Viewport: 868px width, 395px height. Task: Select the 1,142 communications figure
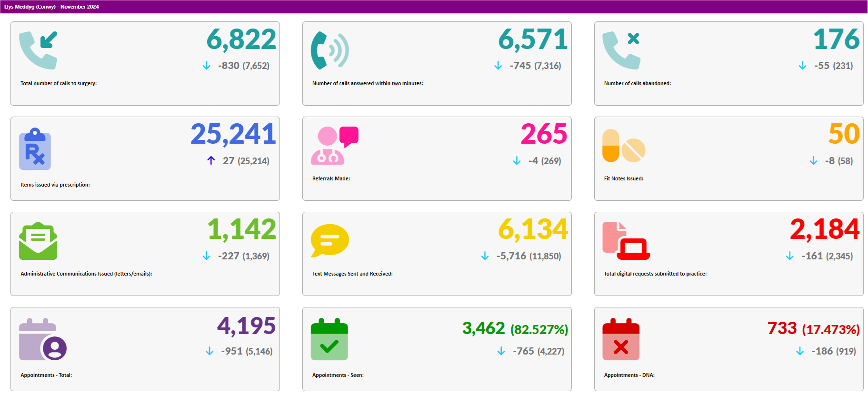241,230
